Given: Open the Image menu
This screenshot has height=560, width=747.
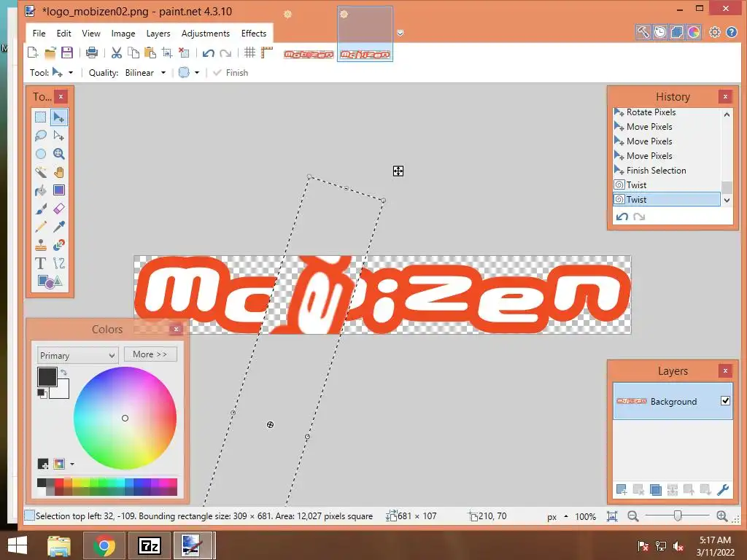Looking at the screenshot, I should tap(123, 34).
